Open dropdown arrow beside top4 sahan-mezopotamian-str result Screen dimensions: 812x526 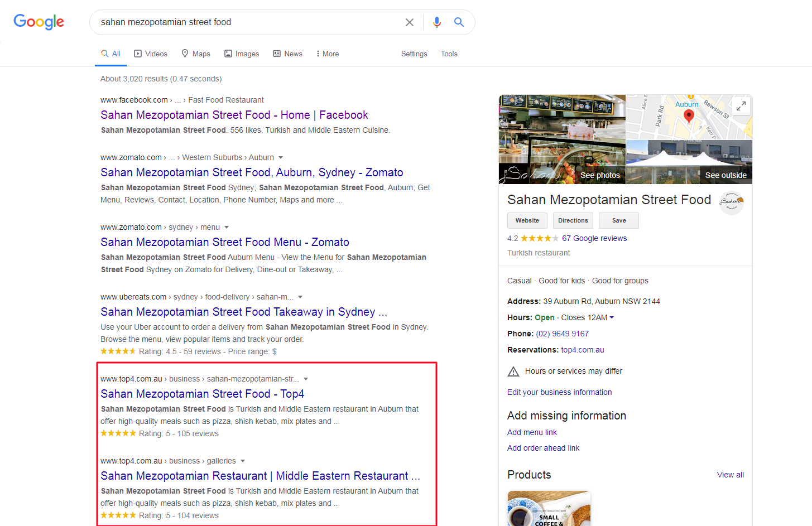coord(306,379)
